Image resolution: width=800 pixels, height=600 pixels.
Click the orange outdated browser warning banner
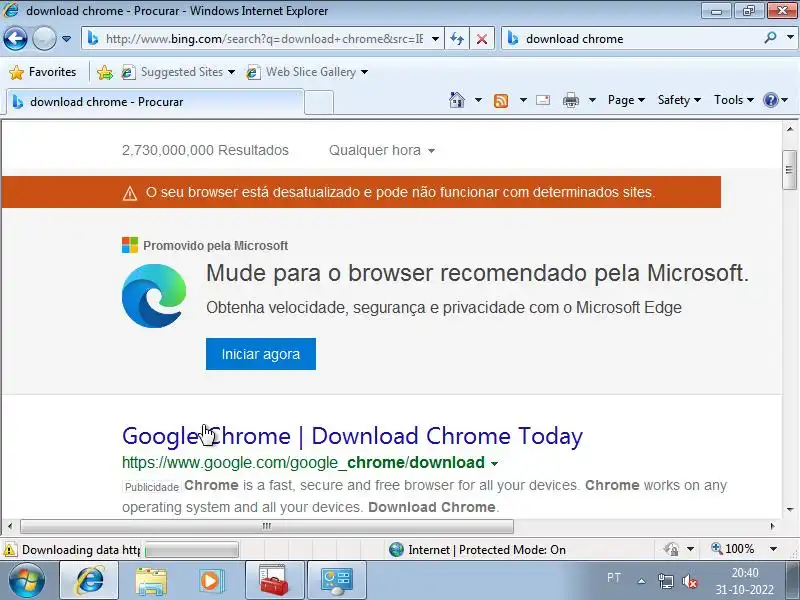point(361,192)
